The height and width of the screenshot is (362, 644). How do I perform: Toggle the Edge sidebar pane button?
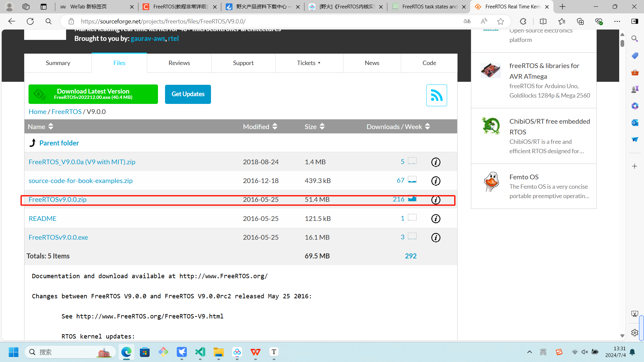click(x=635, y=21)
